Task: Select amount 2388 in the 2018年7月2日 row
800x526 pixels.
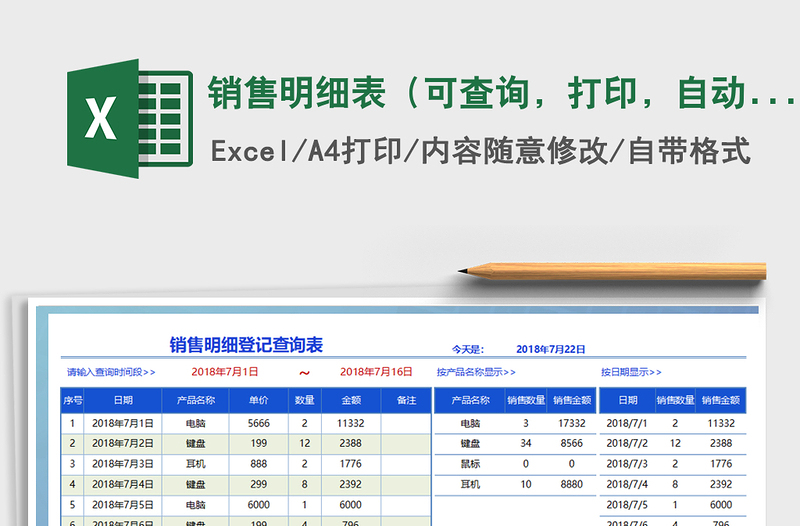Action: click(x=351, y=443)
